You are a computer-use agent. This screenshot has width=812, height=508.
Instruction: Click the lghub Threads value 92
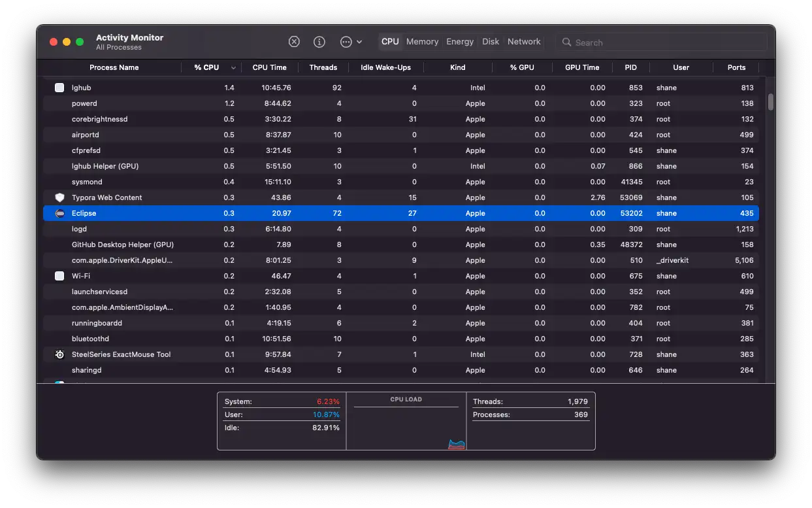[337, 88]
